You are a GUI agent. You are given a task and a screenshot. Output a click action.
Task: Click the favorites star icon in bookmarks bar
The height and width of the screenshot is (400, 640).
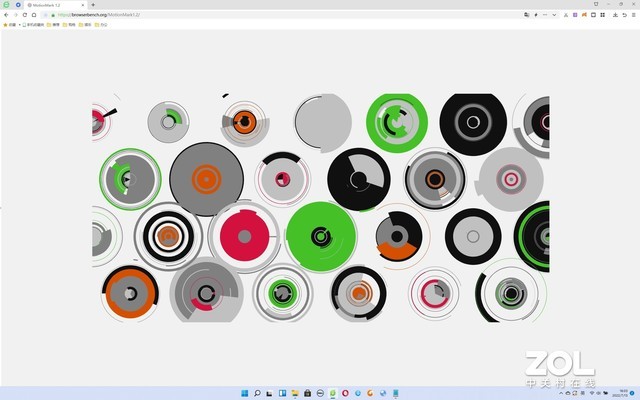pyautogui.click(x=5, y=24)
